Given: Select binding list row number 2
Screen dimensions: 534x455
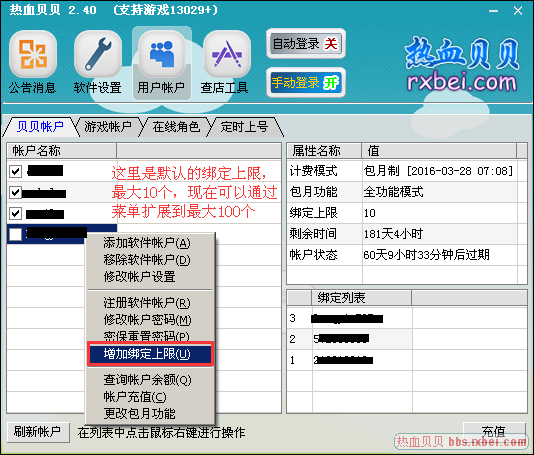Looking at the screenshot, I should click(x=407, y=339).
